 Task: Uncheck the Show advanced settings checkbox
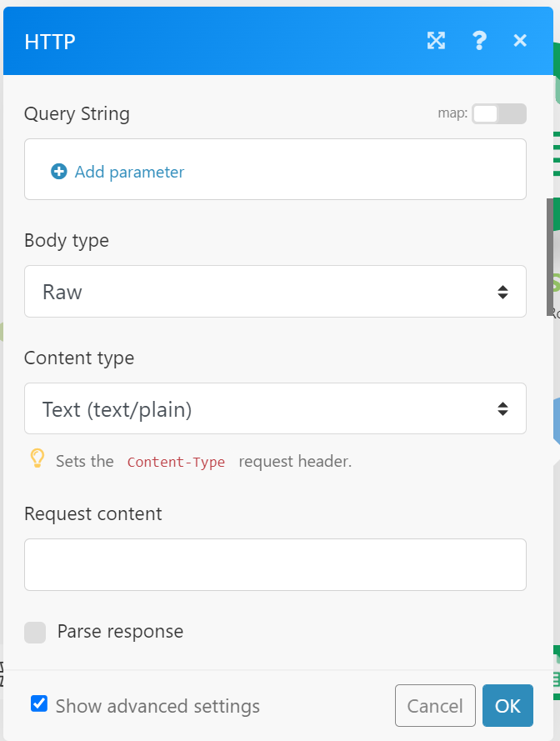39,703
